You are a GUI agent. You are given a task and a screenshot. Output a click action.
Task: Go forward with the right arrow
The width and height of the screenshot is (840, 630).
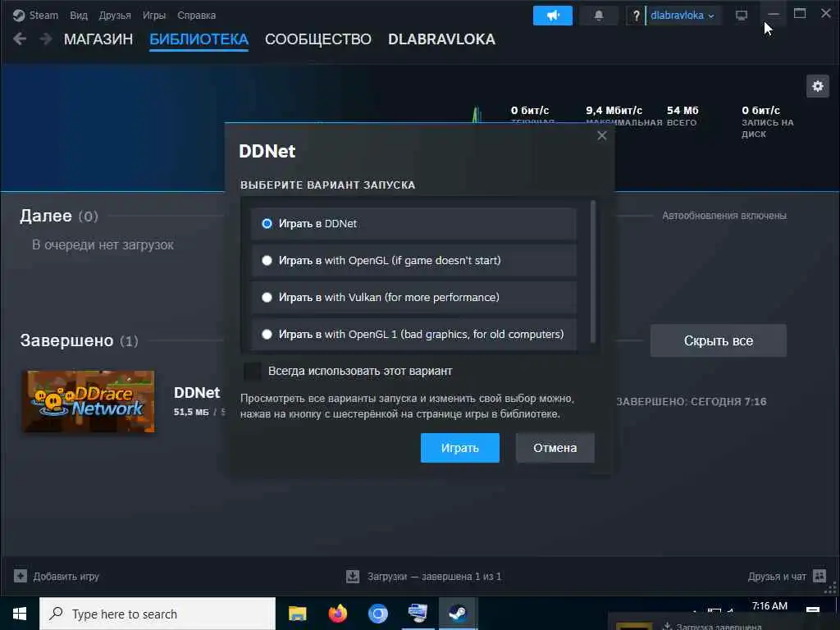[46, 39]
